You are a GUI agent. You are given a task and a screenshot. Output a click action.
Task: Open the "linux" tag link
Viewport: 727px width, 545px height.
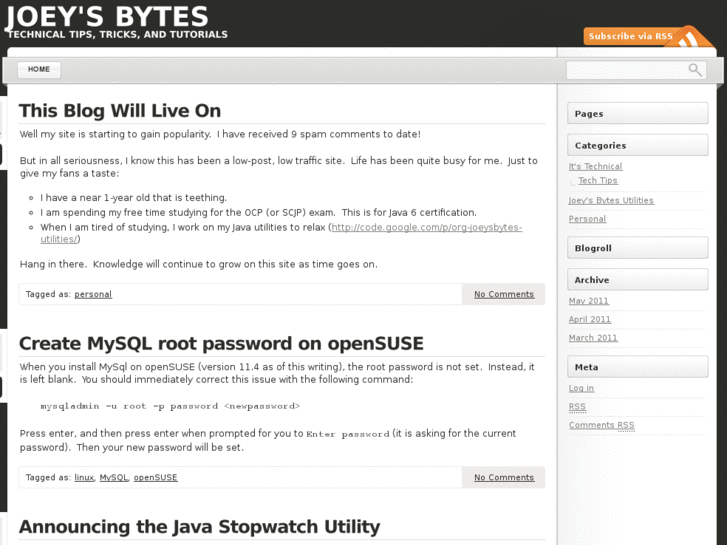tap(84, 477)
